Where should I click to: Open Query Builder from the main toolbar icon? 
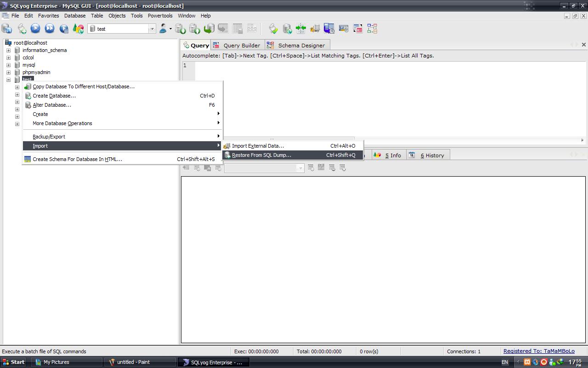tap(358, 29)
